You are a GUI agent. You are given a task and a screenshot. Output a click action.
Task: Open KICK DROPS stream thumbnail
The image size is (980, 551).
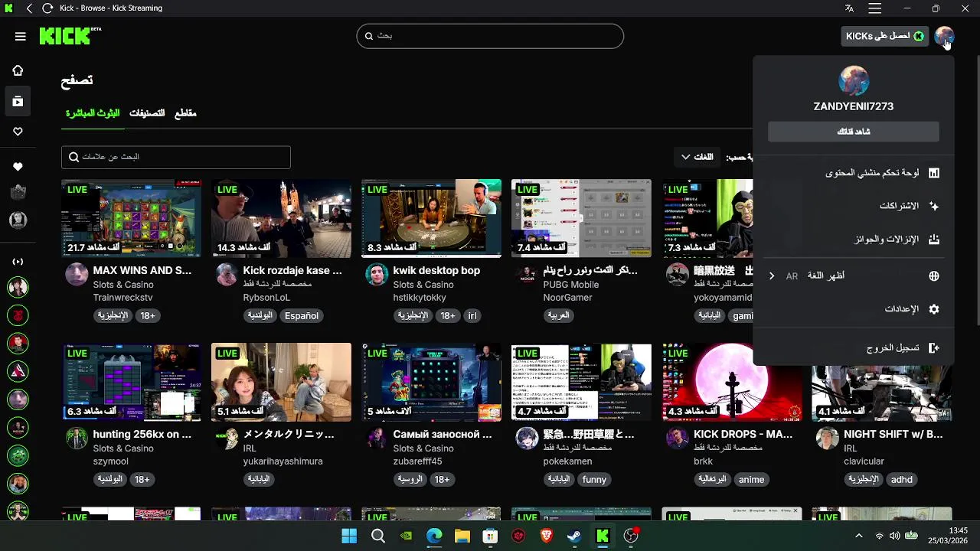(x=732, y=382)
